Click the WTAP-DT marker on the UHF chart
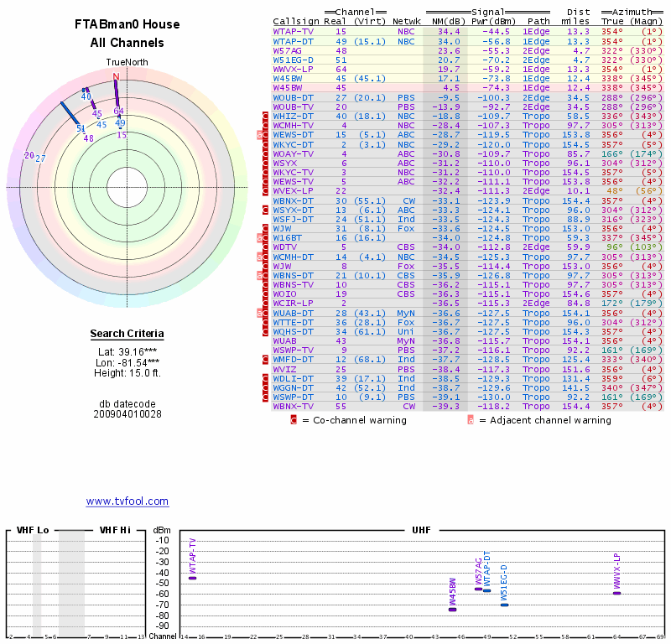The image size is (671, 644). (x=487, y=591)
